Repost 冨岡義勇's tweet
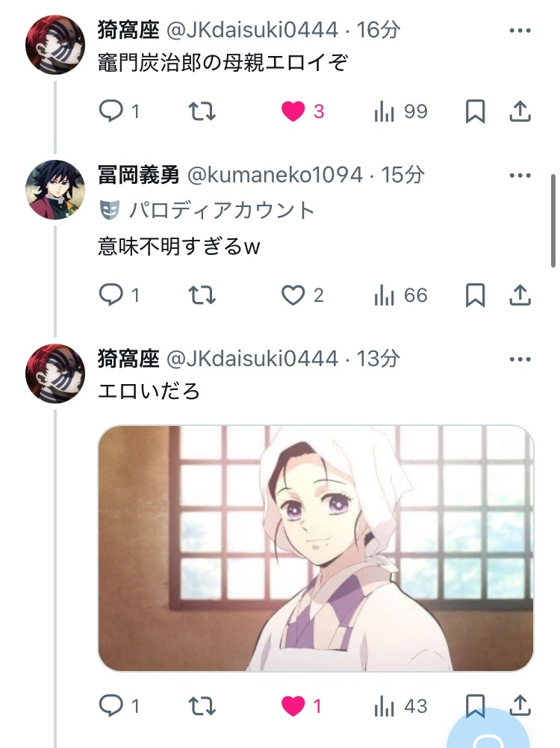The height and width of the screenshot is (748, 560). pyautogui.click(x=202, y=295)
